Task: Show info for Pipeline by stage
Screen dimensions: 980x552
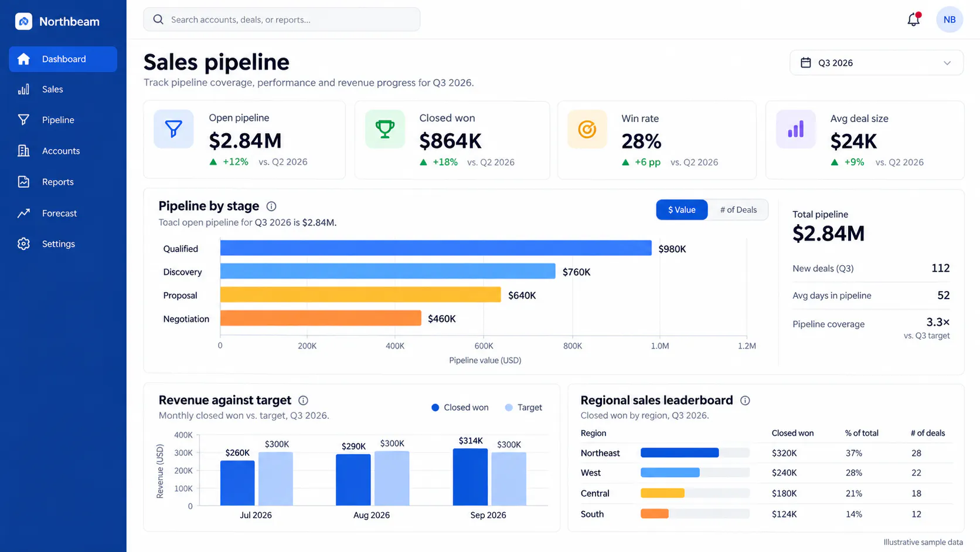Action: coord(271,206)
